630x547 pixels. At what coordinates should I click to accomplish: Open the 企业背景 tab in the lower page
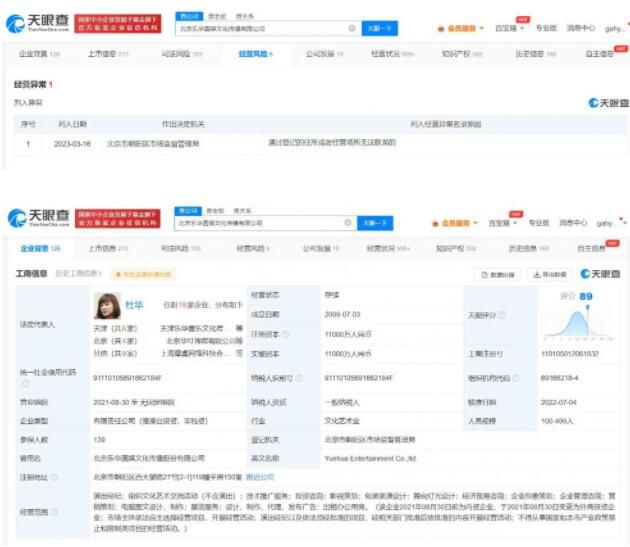click(x=40, y=248)
